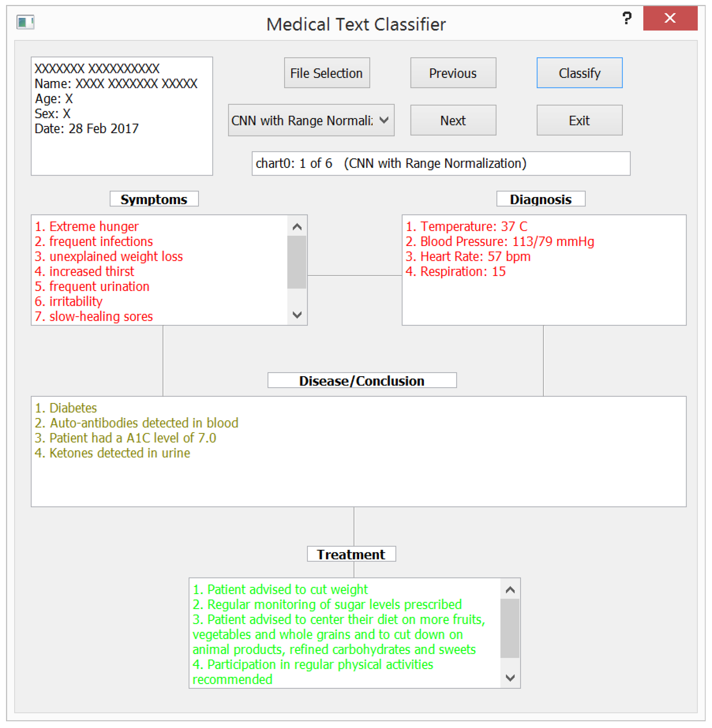Click the question mark help icon
The image size is (712, 728).
[x=627, y=18]
